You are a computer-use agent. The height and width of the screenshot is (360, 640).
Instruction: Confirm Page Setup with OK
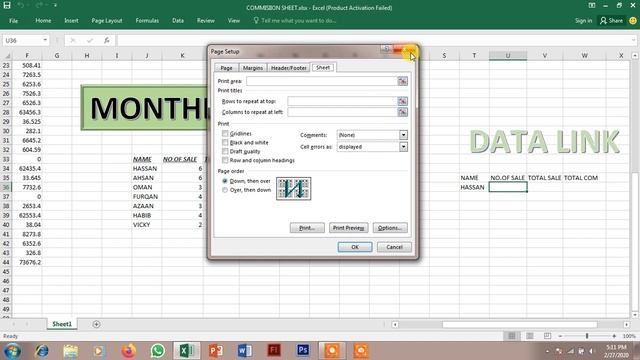click(355, 247)
